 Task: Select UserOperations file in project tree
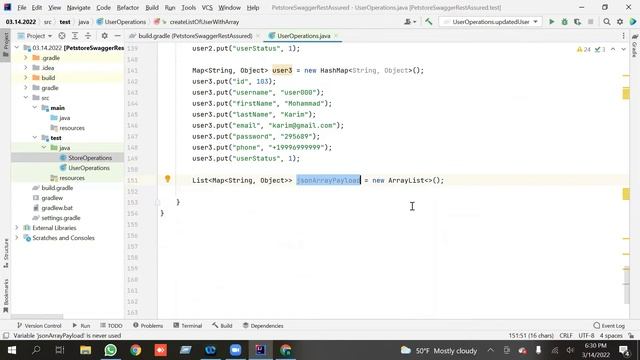click(x=89, y=168)
